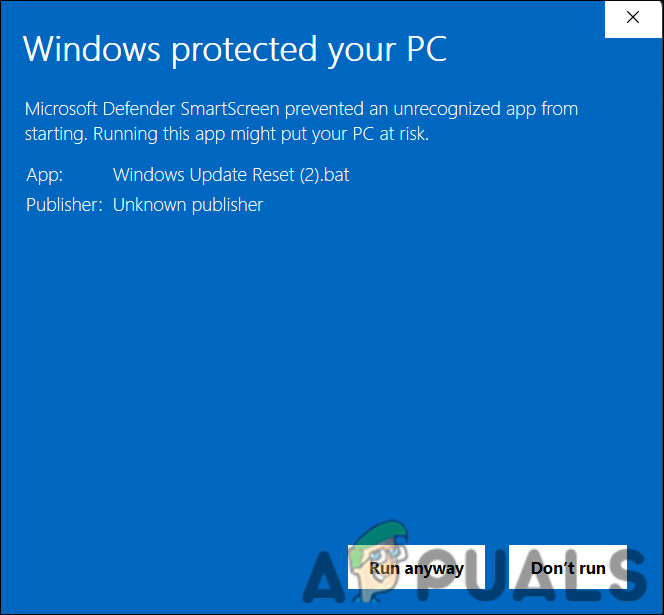Click the "Publisher:" field label
The height and width of the screenshot is (615, 664).
click(64, 205)
